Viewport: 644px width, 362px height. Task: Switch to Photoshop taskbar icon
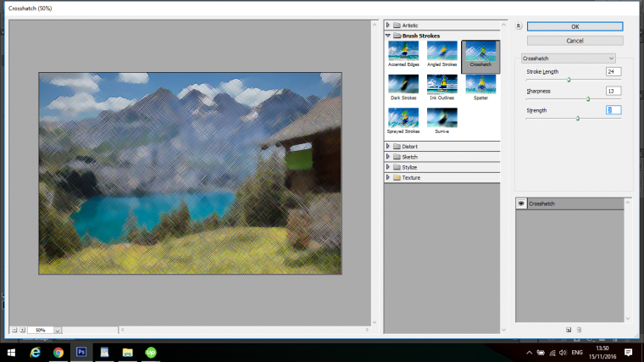(x=81, y=353)
